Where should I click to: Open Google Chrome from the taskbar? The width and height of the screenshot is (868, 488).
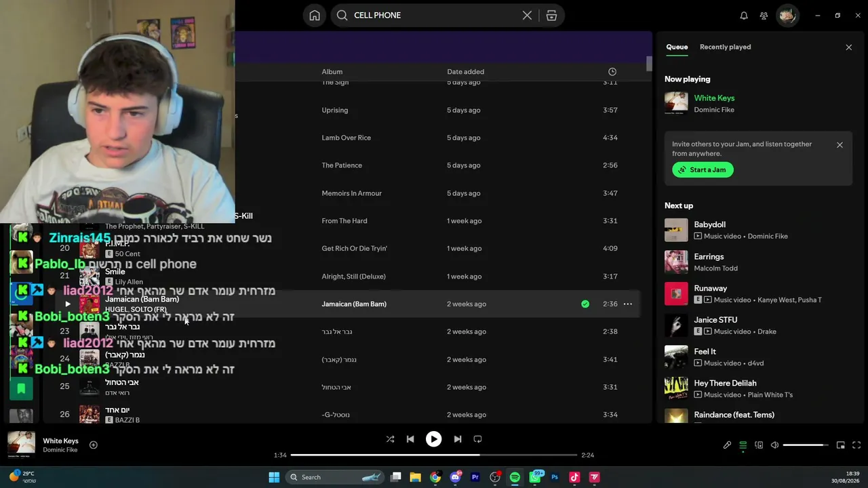pos(435,477)
